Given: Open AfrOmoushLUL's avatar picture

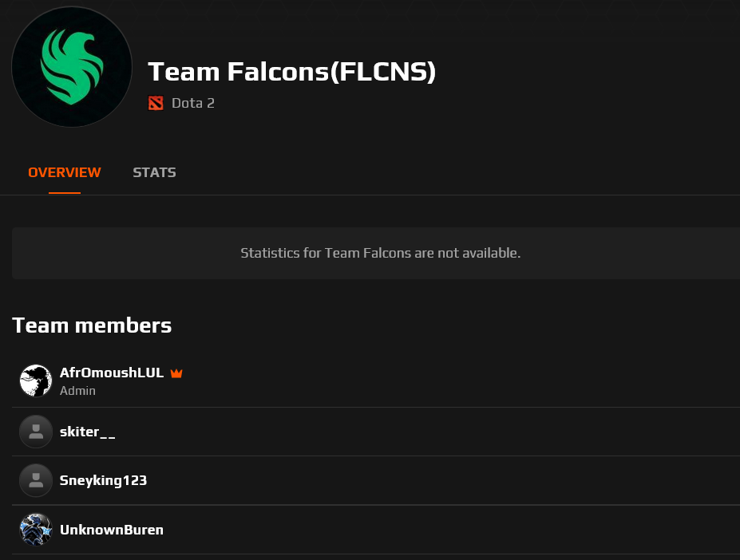Looking at the screenshot, I should 36,381.
